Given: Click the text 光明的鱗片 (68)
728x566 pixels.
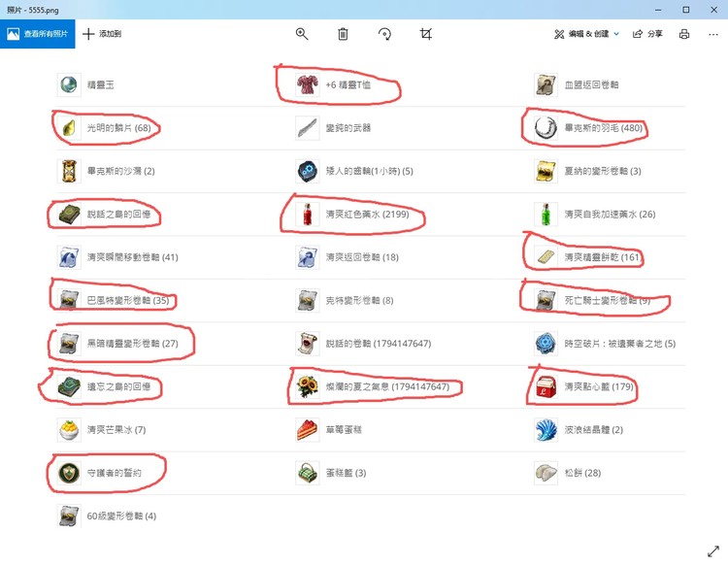Looking at the screenshot, I should point(118,128).
